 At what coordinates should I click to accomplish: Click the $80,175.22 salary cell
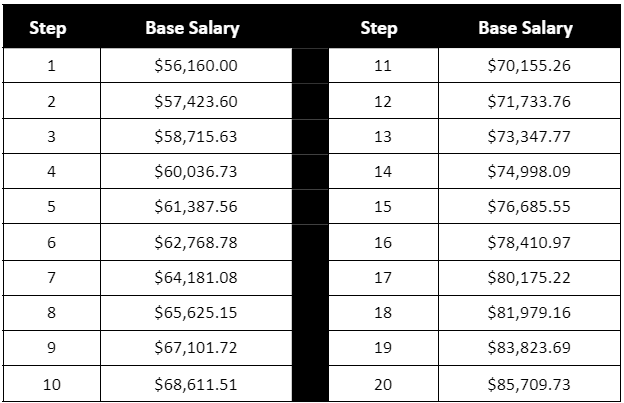point(528,277)
